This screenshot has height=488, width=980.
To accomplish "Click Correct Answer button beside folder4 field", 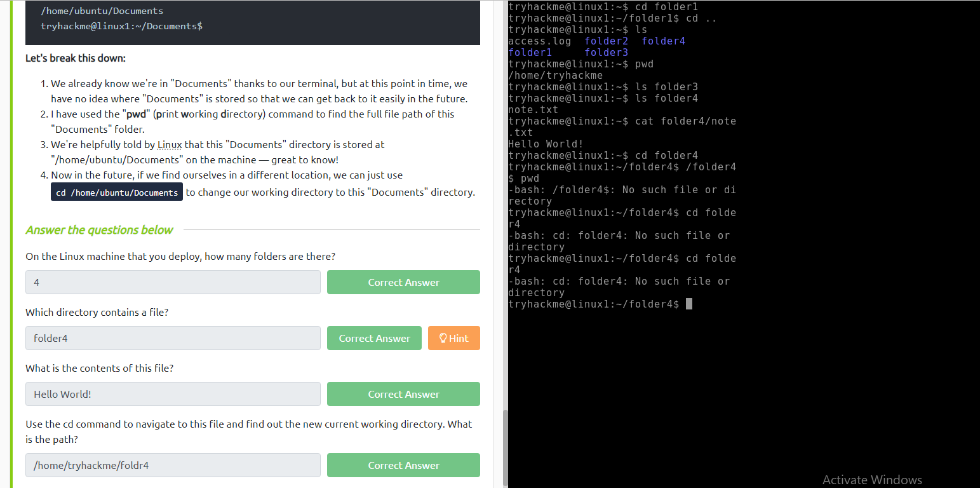I will coord(374,338).
